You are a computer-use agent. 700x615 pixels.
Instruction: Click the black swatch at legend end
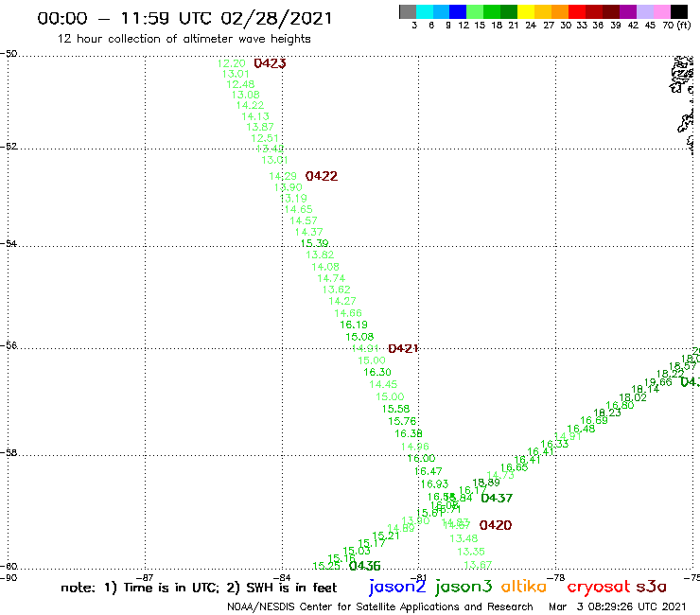[x=678, y=11]
